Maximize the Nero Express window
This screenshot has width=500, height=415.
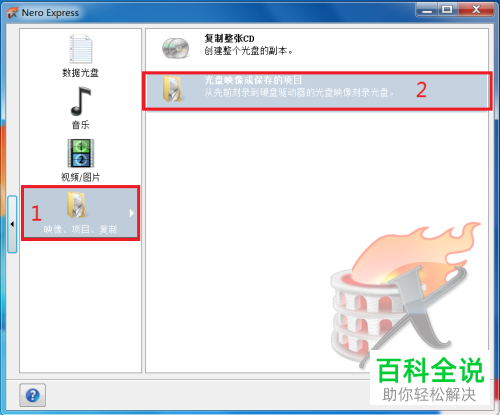448,10
